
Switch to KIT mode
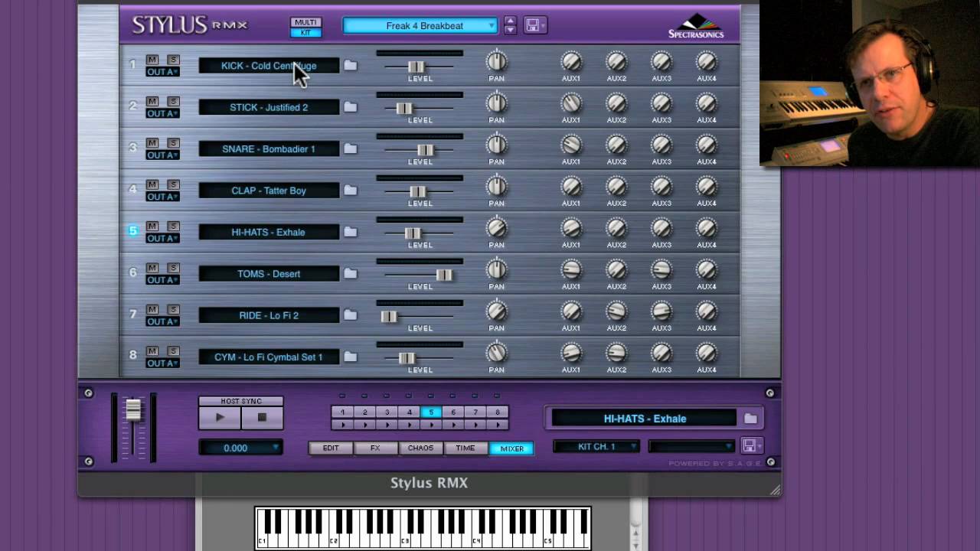point(305,32)
